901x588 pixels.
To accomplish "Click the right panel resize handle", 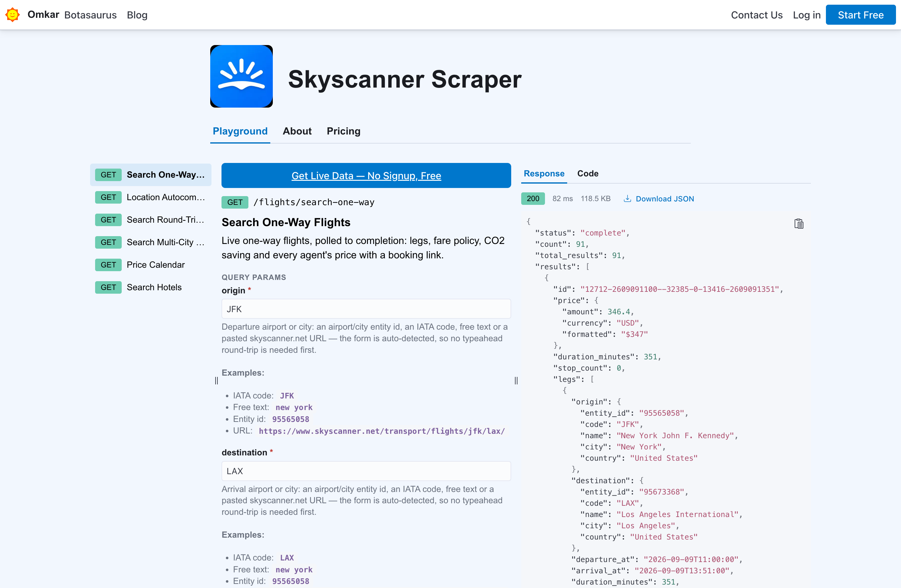I will tap(516, 380).
